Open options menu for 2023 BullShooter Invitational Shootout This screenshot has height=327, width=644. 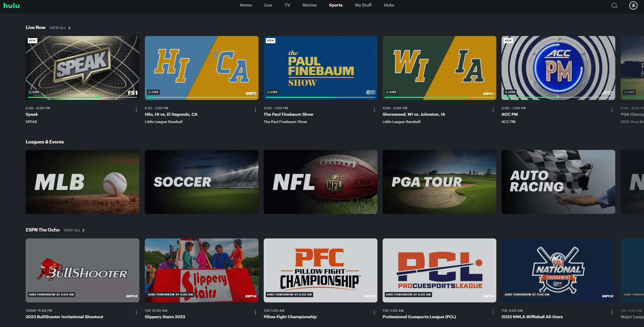pos(136,312)
